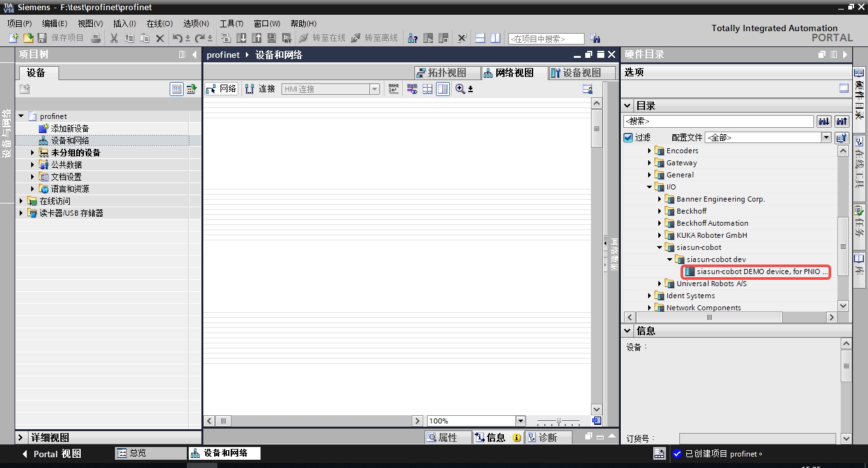Click the project search start icon

pyautogui.click(x=595, y=38)
